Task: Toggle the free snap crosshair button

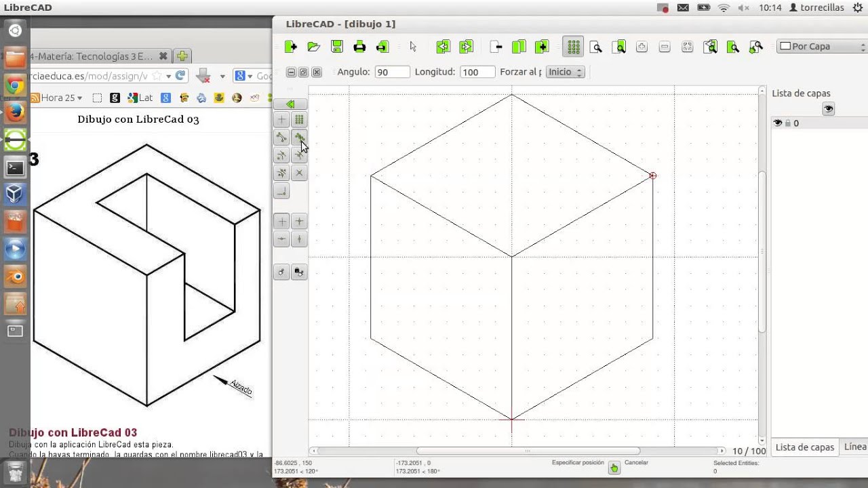Action: coord(281,120)
